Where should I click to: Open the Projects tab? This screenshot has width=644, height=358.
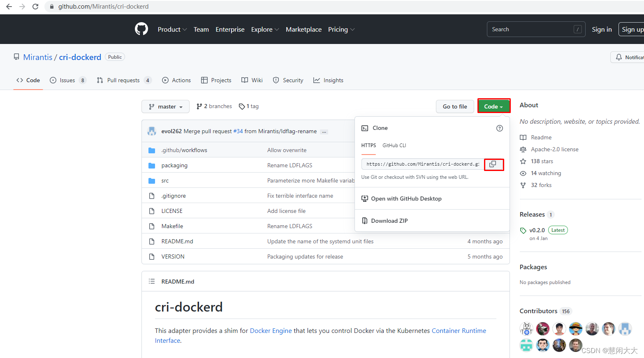click(x=216, y=80)
